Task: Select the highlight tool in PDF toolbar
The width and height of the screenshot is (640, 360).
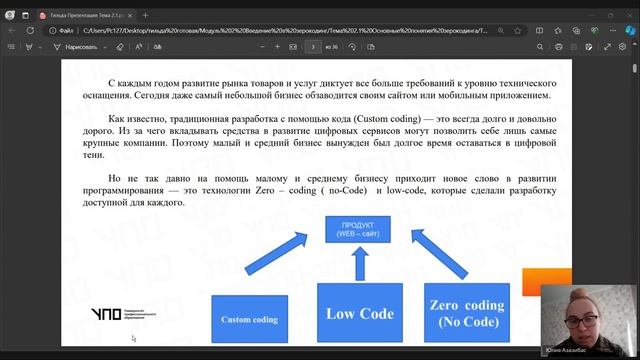Action: 29,47
